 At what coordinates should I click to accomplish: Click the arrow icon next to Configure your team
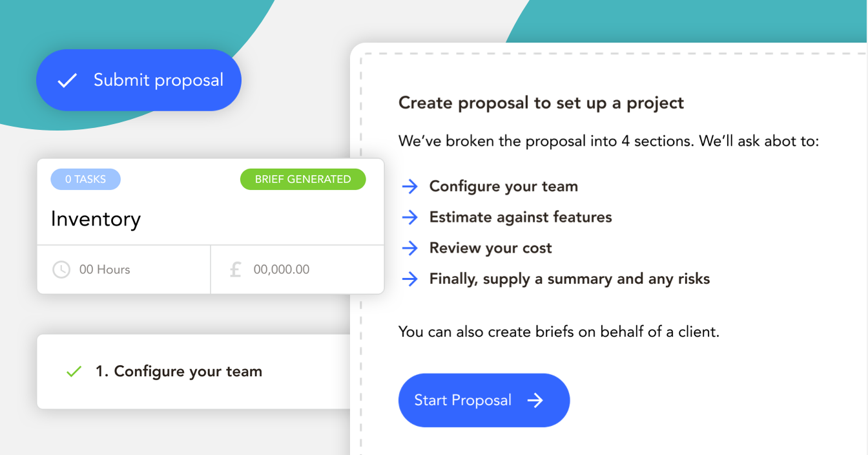point(410,187)
